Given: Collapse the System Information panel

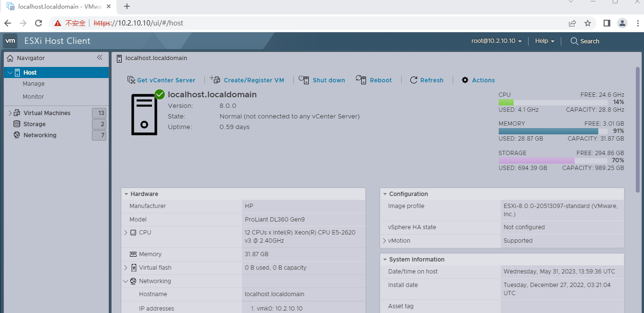Looking at the screenshot, I should click(x=385, y=260).
